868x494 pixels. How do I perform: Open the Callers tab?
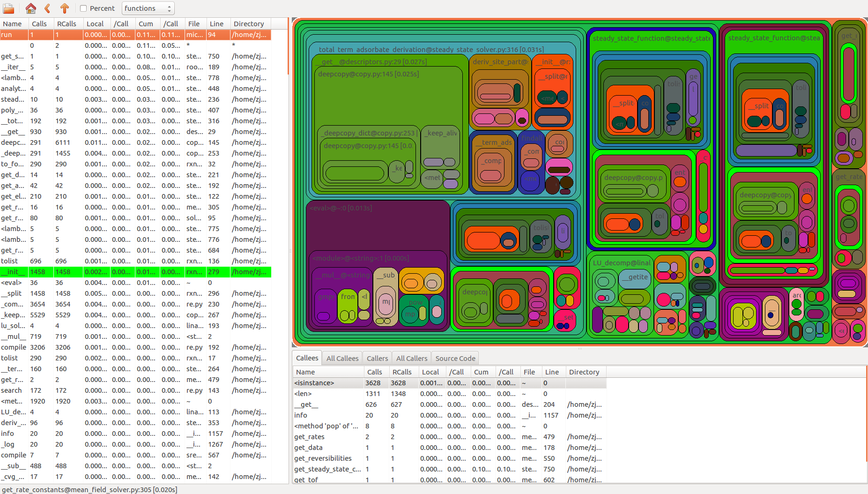pos(377,359)
